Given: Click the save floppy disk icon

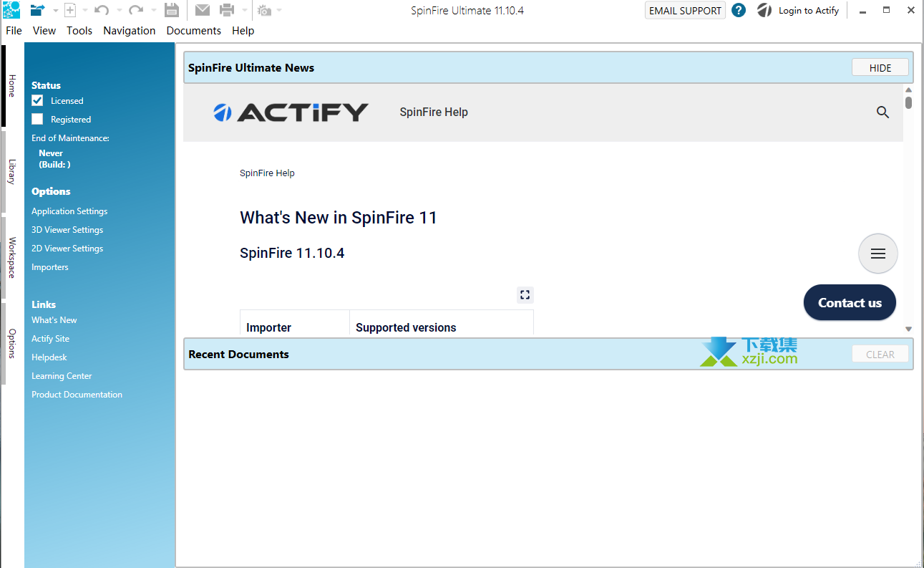Looking at the screenshot, I should coord(171,10).
